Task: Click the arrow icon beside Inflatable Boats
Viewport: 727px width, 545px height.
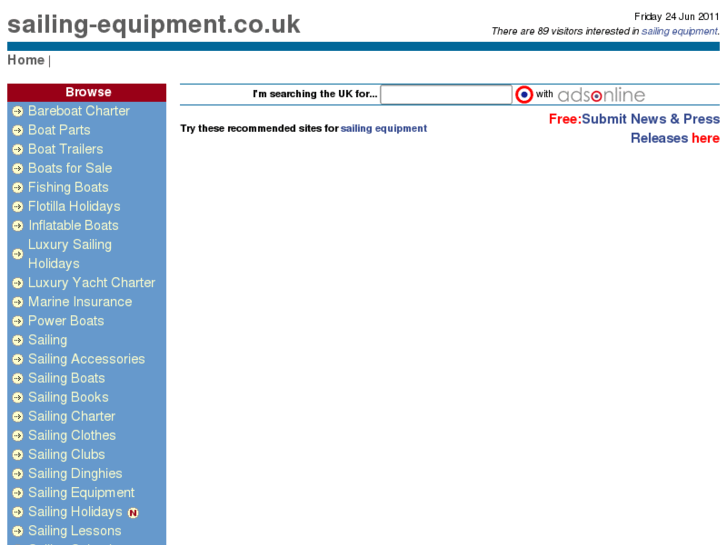Action: coord(18,226)
